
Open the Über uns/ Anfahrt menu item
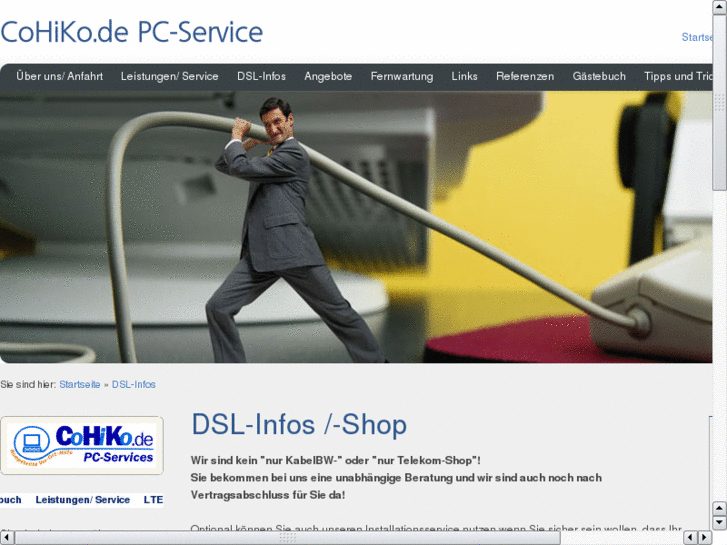(x=59, y=76)
